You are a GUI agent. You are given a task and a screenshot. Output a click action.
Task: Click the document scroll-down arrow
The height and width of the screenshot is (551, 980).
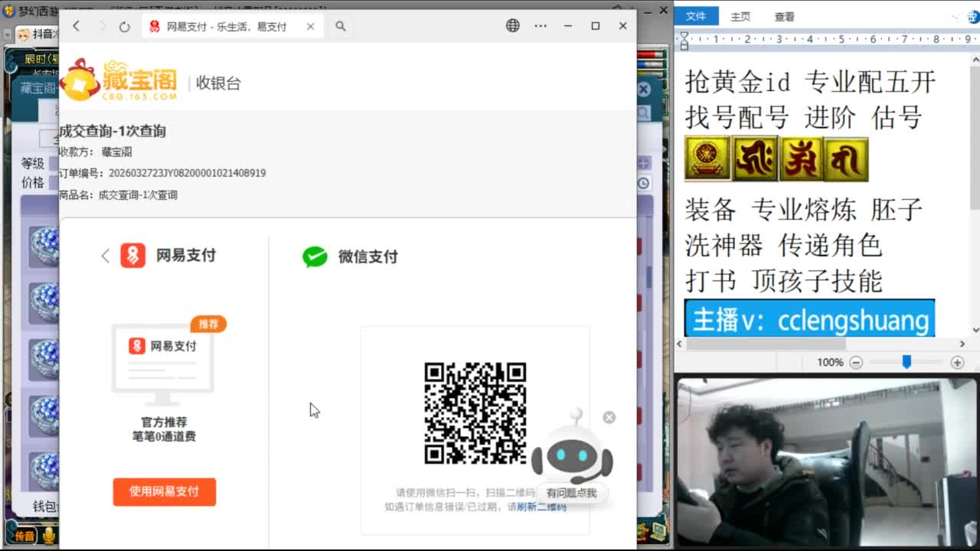coord(974,329)
